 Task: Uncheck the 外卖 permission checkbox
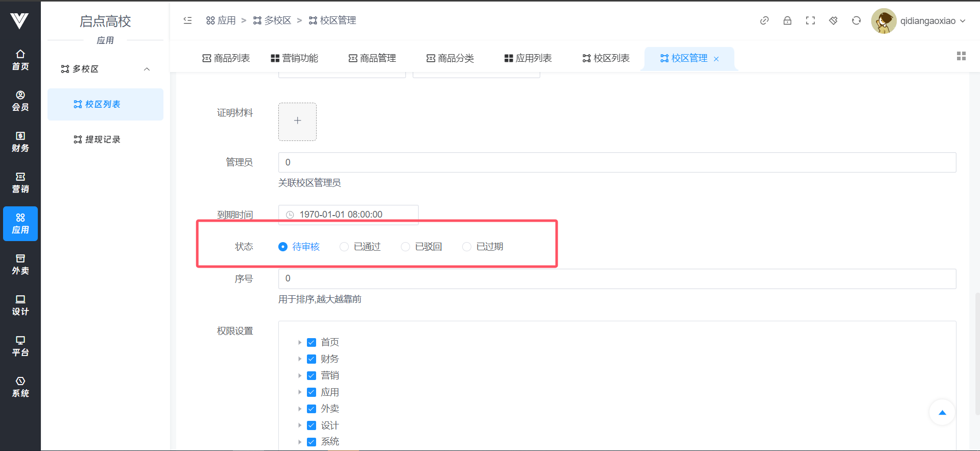tap(312, 409)
